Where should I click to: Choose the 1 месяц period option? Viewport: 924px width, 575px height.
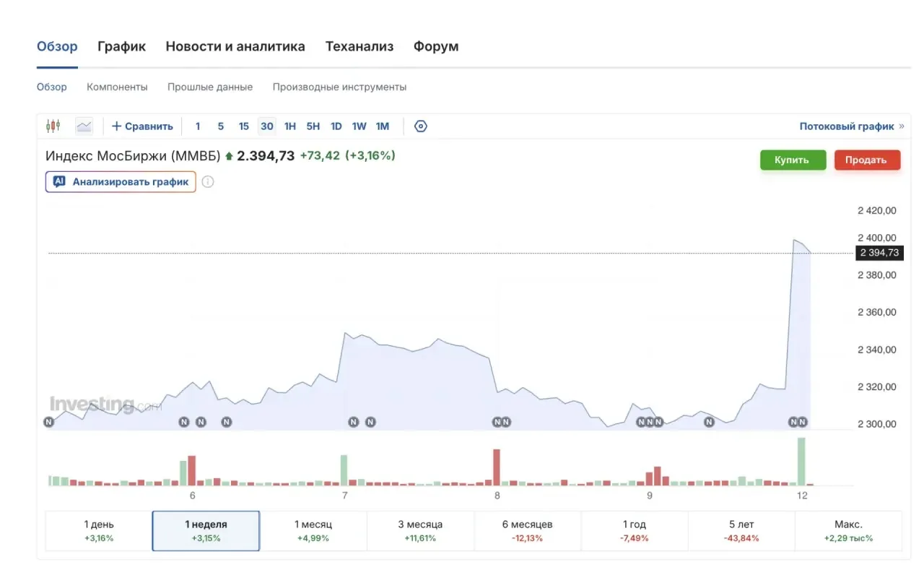[313, 531]
